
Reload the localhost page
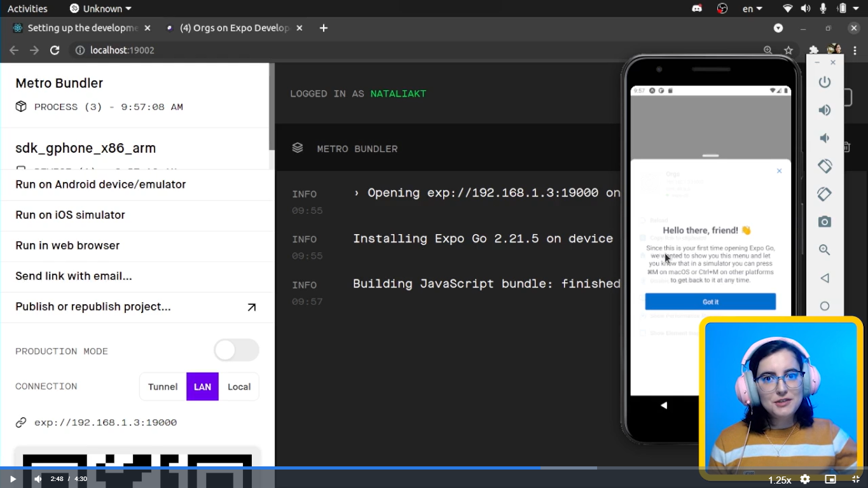coord(55,50)
